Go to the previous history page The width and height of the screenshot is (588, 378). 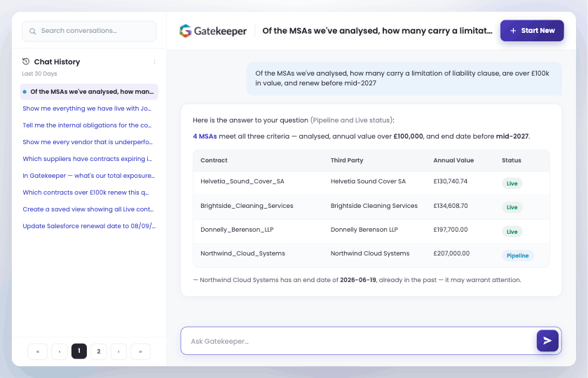point(60,351)
